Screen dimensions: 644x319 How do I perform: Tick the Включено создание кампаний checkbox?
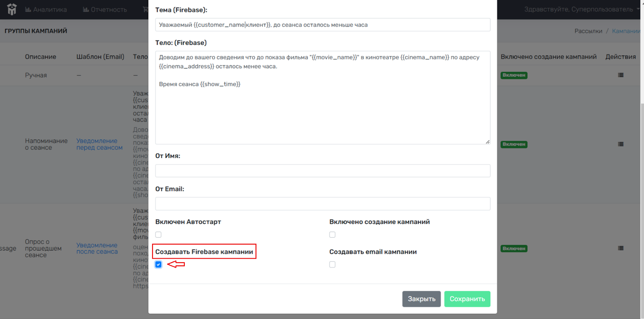[x=332, y=235]
